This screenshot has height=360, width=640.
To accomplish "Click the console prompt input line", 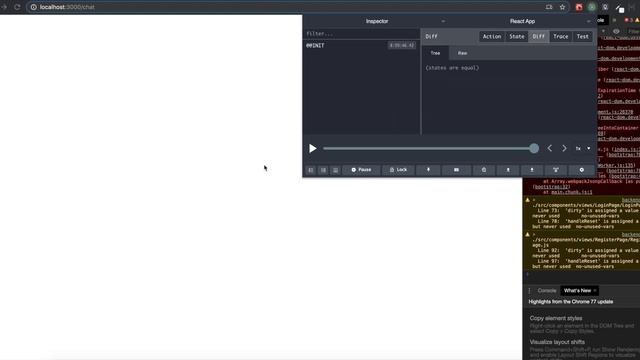I will click(x=584, y=275).
